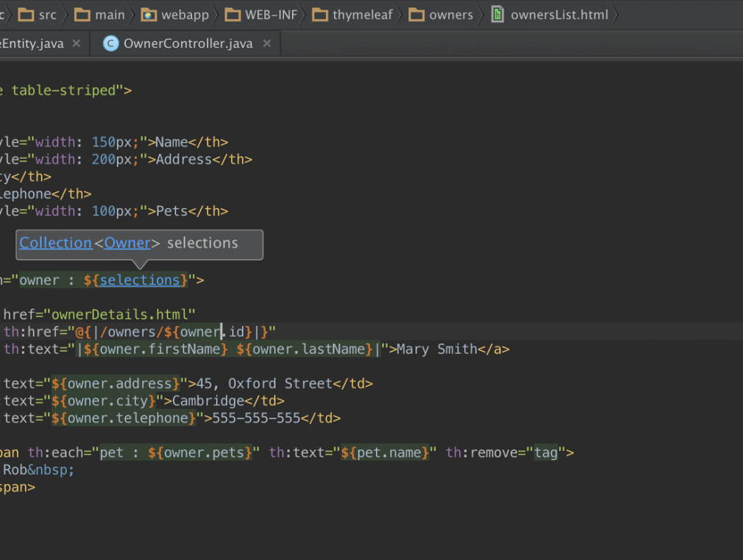743x560 pixels.
Task: Close the OwnerController.java tab
Action: pyautogui.click(x=267, y=43)
